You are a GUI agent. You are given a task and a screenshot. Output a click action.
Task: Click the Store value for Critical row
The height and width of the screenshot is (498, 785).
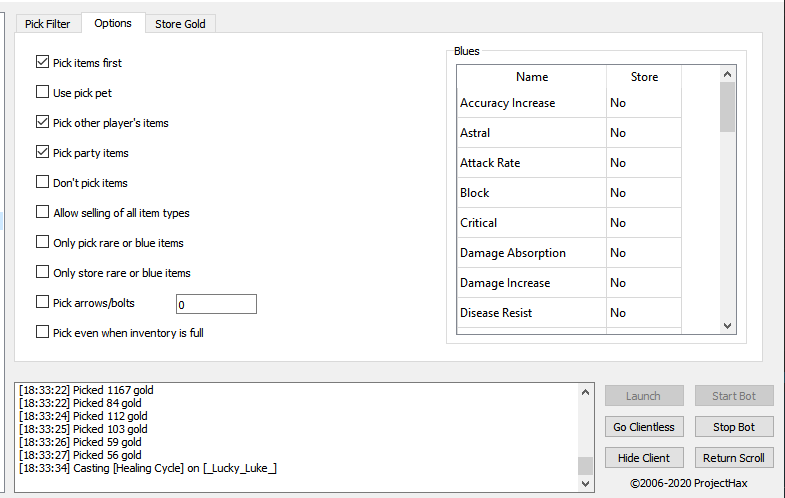(643, 223)
